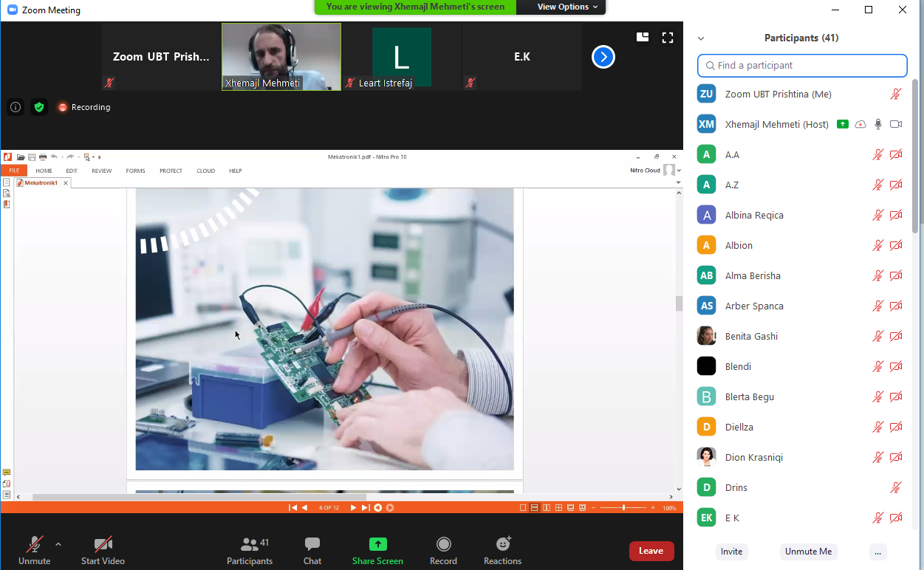Click the Leave button to exit the meeting

(651, 550)
